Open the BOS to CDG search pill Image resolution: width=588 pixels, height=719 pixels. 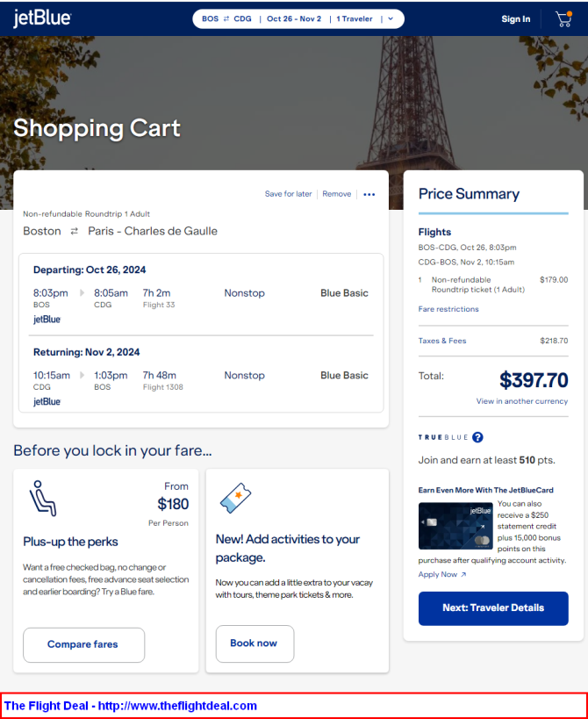pos(298,19)
